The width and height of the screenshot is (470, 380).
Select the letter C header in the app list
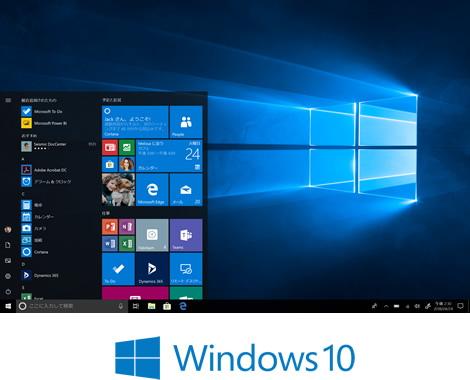point(23,194)
